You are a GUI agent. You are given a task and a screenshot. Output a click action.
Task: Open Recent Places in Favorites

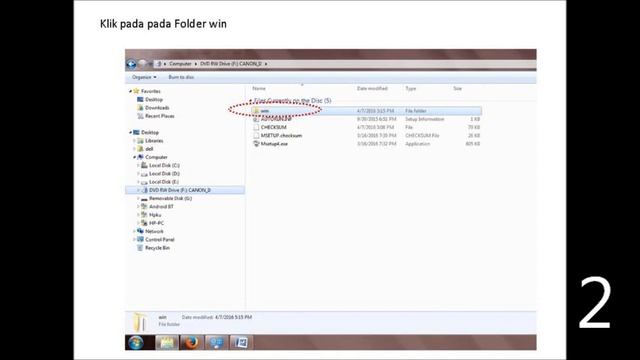[x=159, y=116]
